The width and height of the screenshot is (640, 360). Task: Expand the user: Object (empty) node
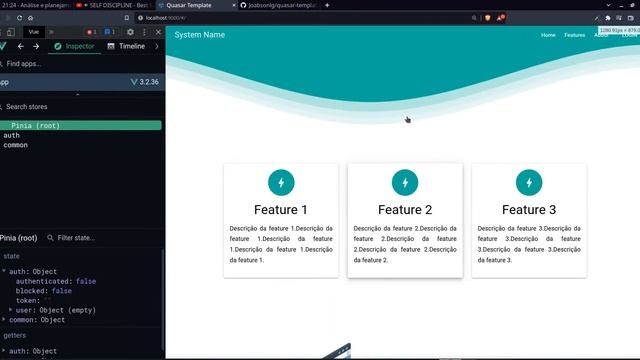(11, 309)
